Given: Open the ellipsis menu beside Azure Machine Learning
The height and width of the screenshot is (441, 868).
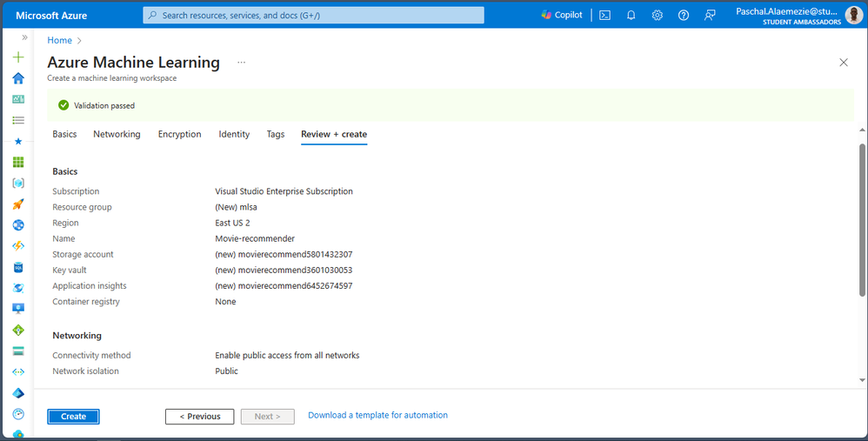Looking at the screenshot, I should click(242, 63).
